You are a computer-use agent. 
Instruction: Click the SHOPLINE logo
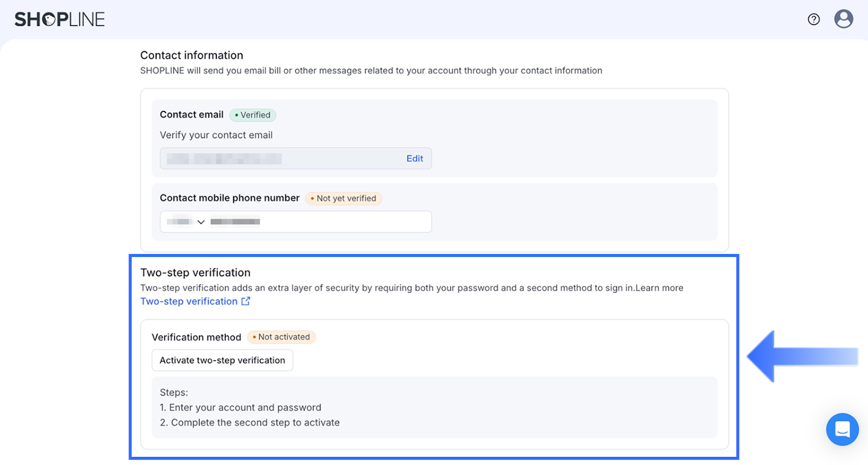click(60, 20)
